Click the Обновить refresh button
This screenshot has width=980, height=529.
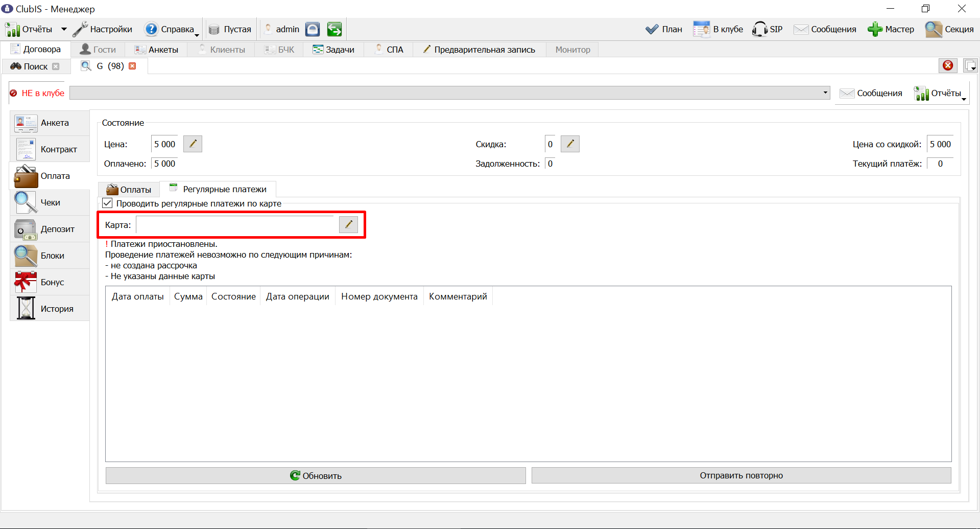(x=316, y=475)
